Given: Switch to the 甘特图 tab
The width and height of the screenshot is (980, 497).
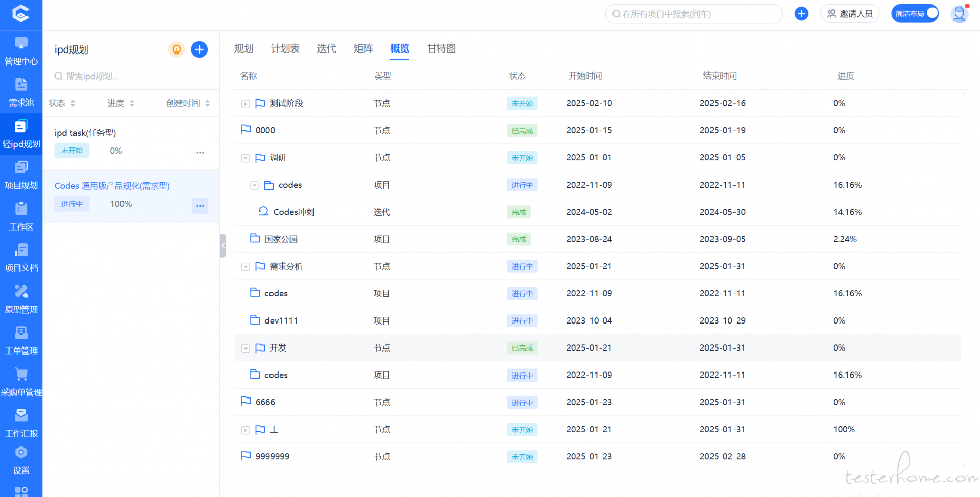Looking at the screenshot, I should pyautogui.click(x=441, y=48).
